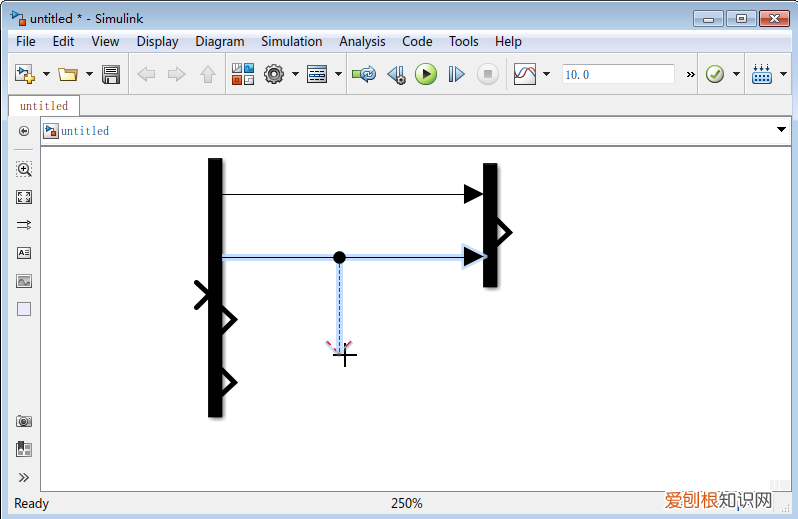Open the Library Browser icon
The height and width of the screenshot is (519, 798).
pyautogui.click(x=243, y=74)
